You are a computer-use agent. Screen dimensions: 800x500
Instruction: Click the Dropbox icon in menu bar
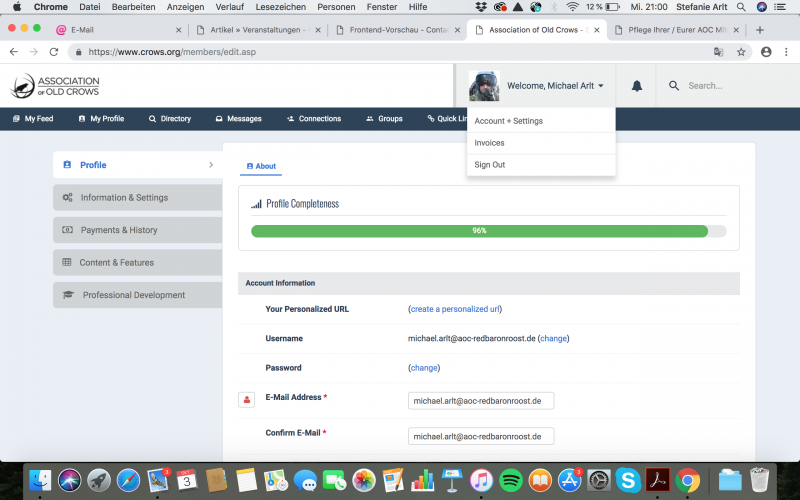click(481, 7)
